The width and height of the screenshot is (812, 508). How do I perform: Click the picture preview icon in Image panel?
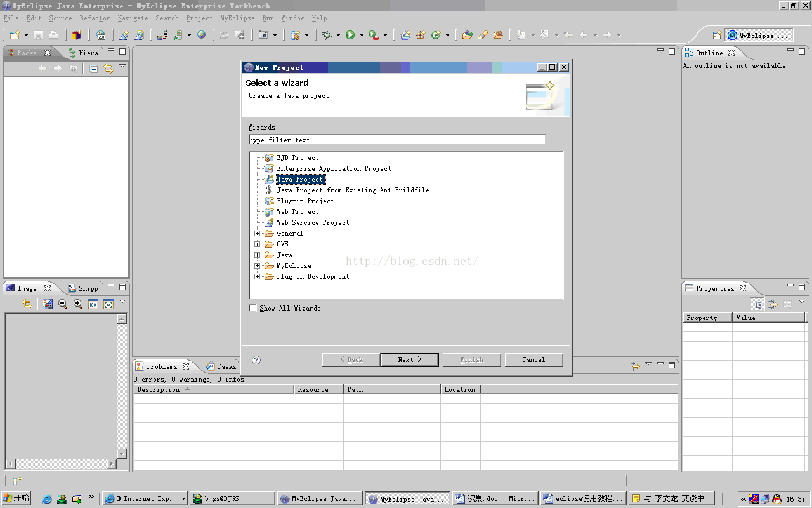pyautogui.click(x=48, y=304)
